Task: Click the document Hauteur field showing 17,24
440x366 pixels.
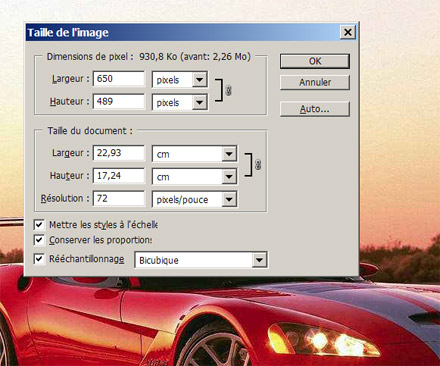Action: (x=119, y=176)
